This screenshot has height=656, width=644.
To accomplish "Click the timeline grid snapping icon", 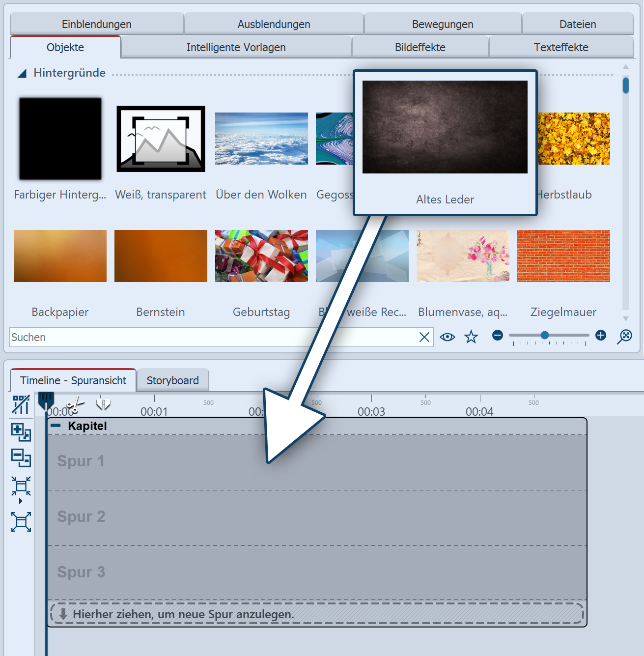I will pyautogui.click(x=21, y=405).
